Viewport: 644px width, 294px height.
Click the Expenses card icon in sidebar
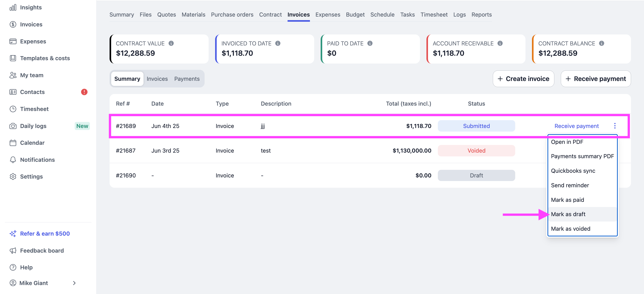point(13,41)
